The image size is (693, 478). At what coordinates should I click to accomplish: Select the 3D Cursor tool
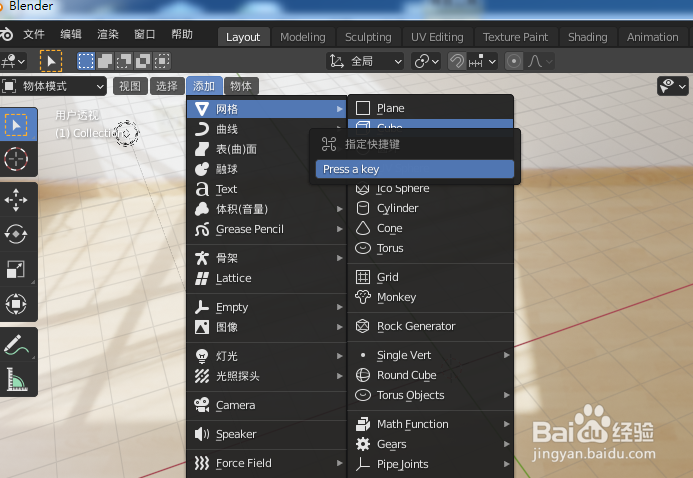tap(16, 159)
